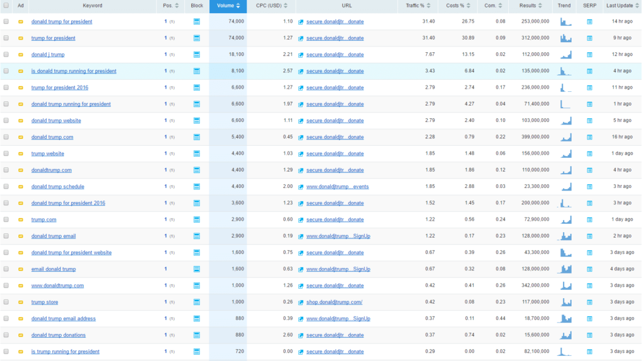Sort by CPC (USD) column
644x361 pixels.
click(x=271, y=6)
